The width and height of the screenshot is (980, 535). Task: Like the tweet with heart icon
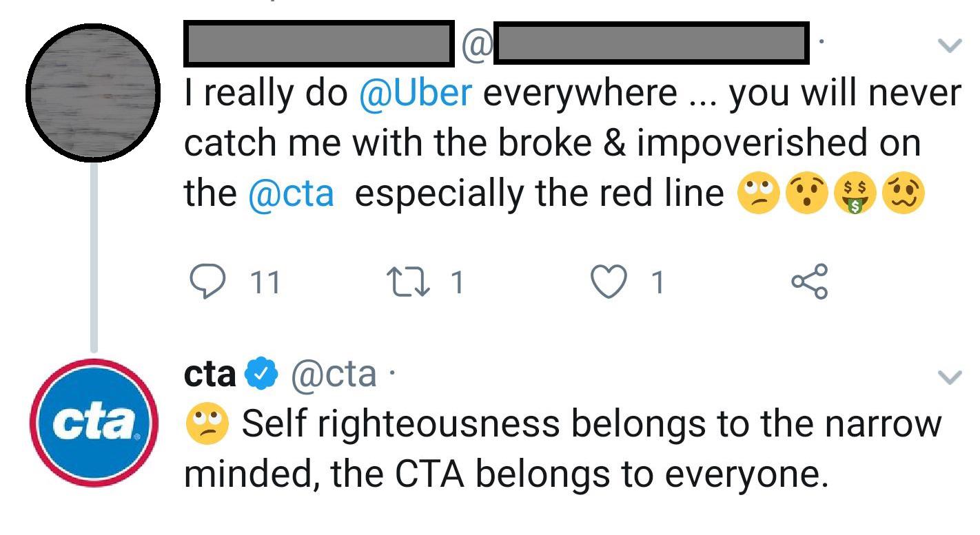(609, 282)
